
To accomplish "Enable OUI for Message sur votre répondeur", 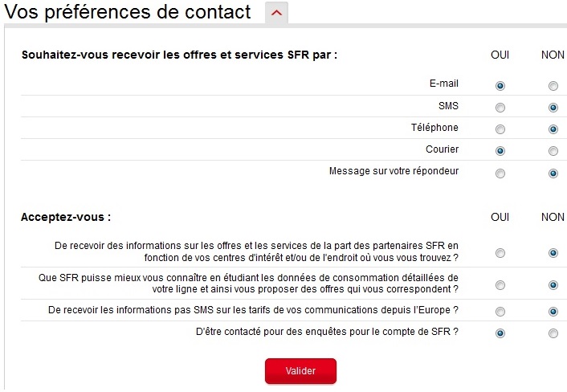I will 500,173.
